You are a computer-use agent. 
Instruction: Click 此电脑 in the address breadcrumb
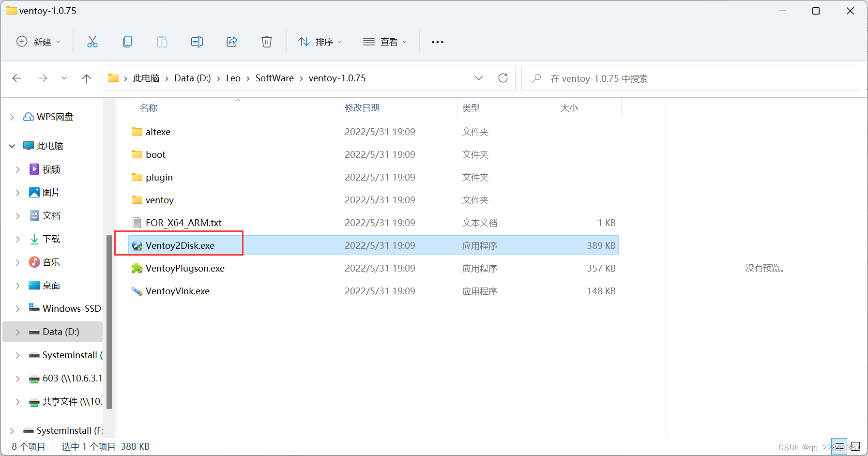146,78
